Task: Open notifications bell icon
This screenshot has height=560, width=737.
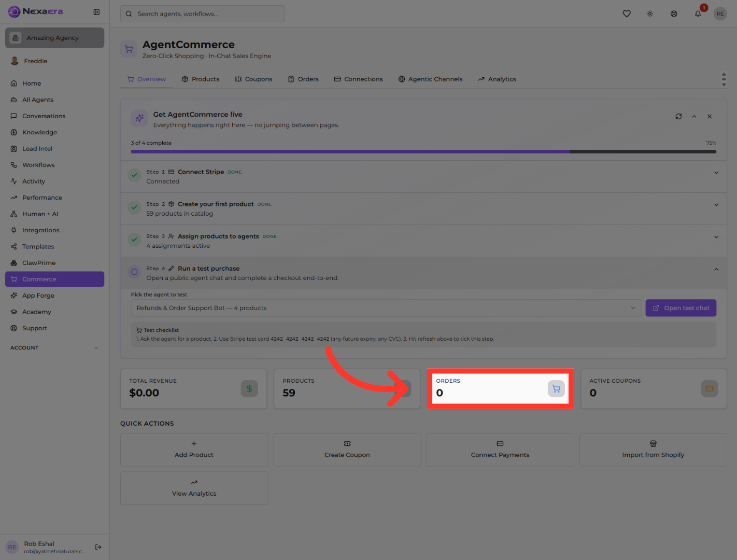Action: tap(698, 14)
